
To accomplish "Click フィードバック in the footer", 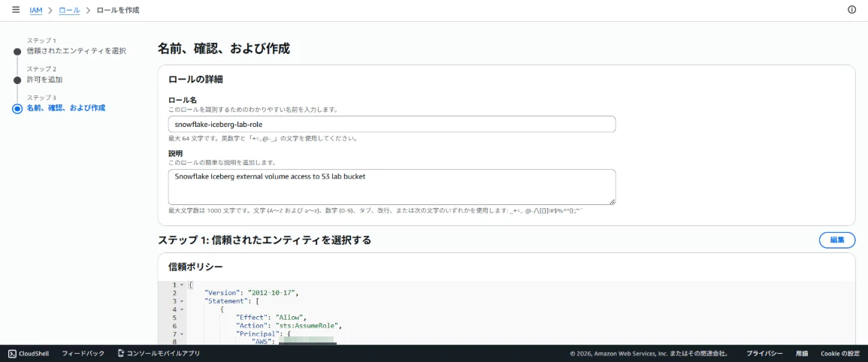I will coord(83,353).
